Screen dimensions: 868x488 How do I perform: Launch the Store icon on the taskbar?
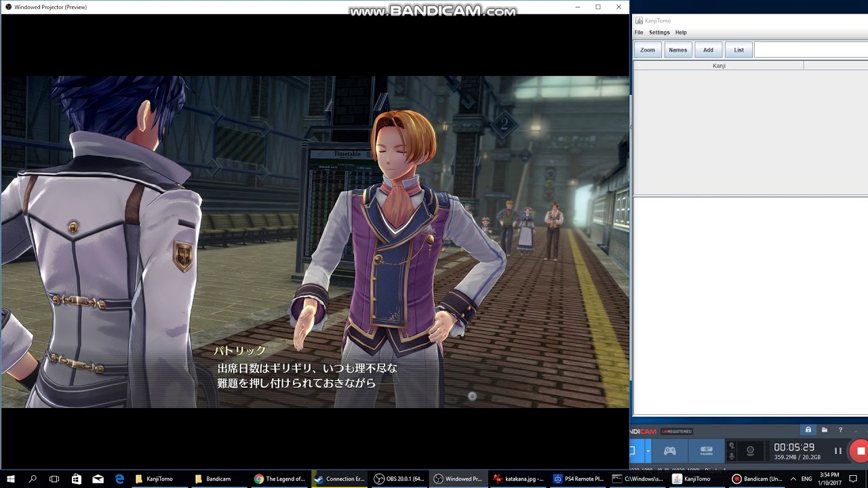click(x=76, y=479)
